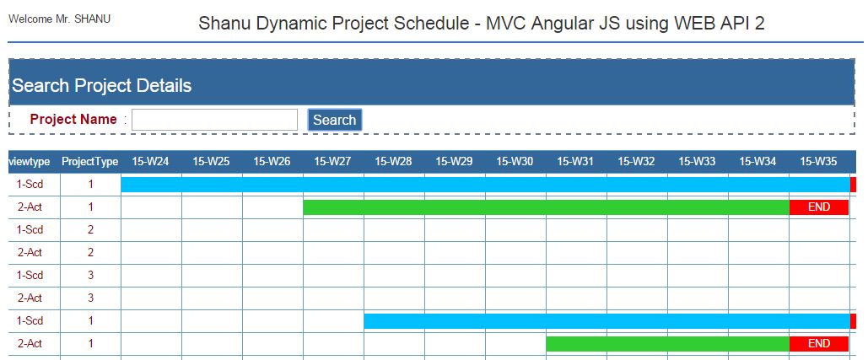Select the 15-W32 column header

[637, 162]
